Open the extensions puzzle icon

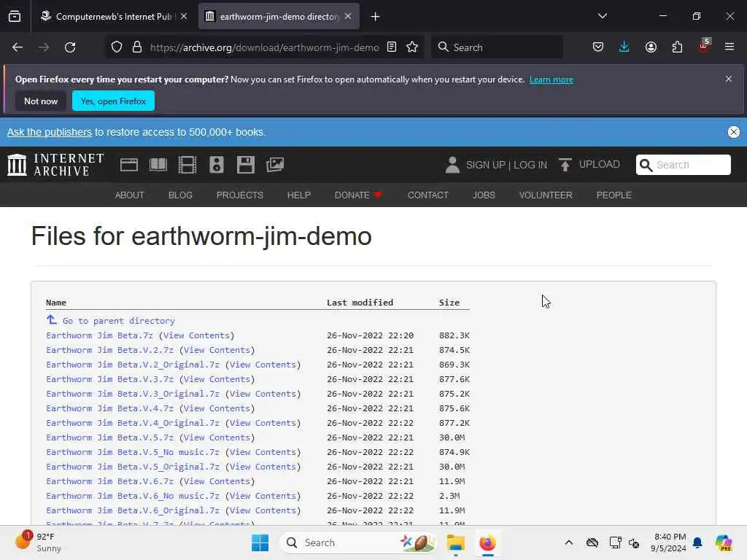[x=677, y=47]
